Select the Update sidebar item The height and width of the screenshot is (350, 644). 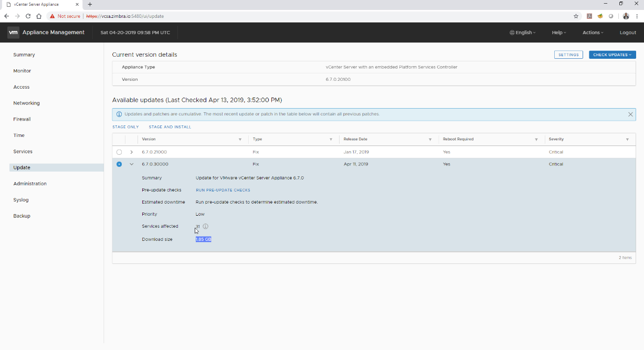point(57,168)
